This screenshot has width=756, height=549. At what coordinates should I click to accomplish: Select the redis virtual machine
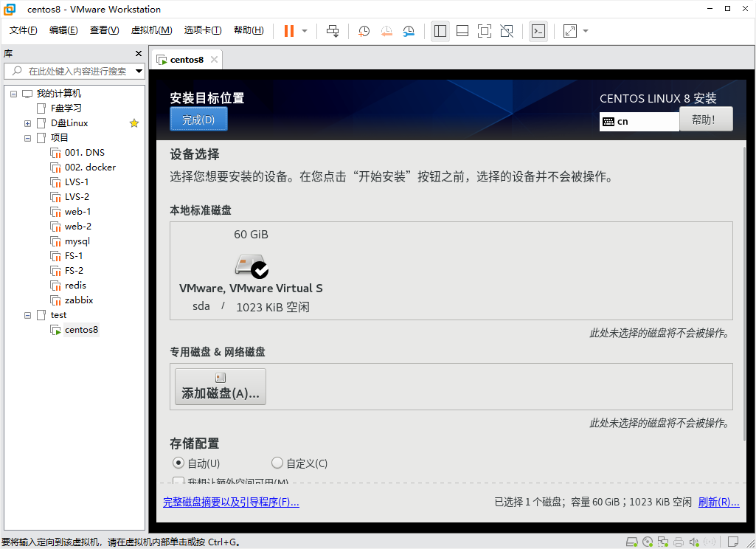[75, 286]
